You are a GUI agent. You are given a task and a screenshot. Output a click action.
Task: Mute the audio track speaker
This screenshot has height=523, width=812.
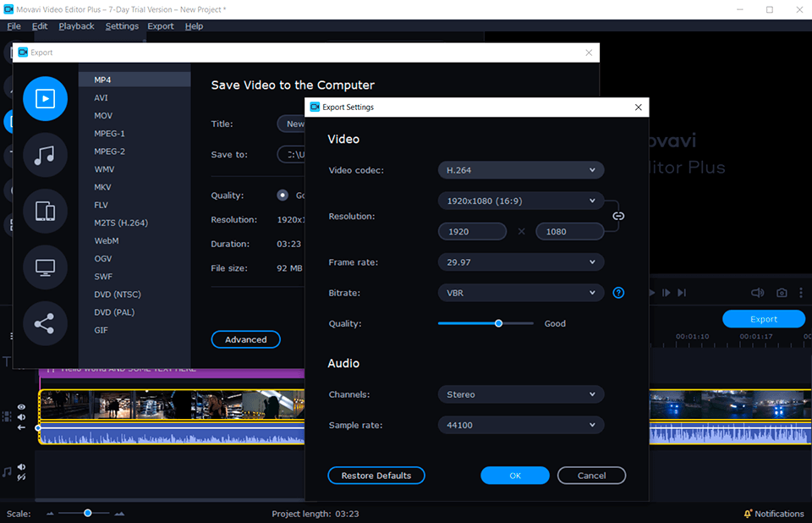tap(21, 467)
